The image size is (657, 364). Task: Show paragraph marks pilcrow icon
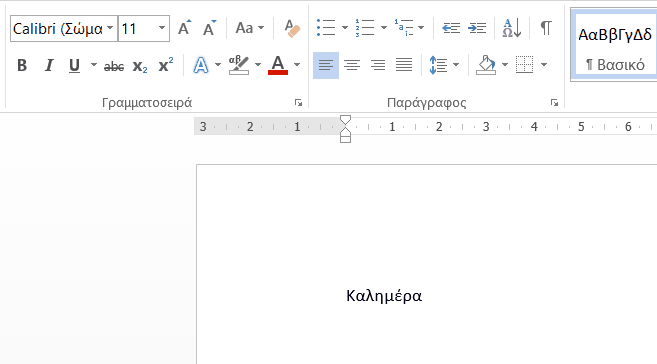click(x=546, y=28)
